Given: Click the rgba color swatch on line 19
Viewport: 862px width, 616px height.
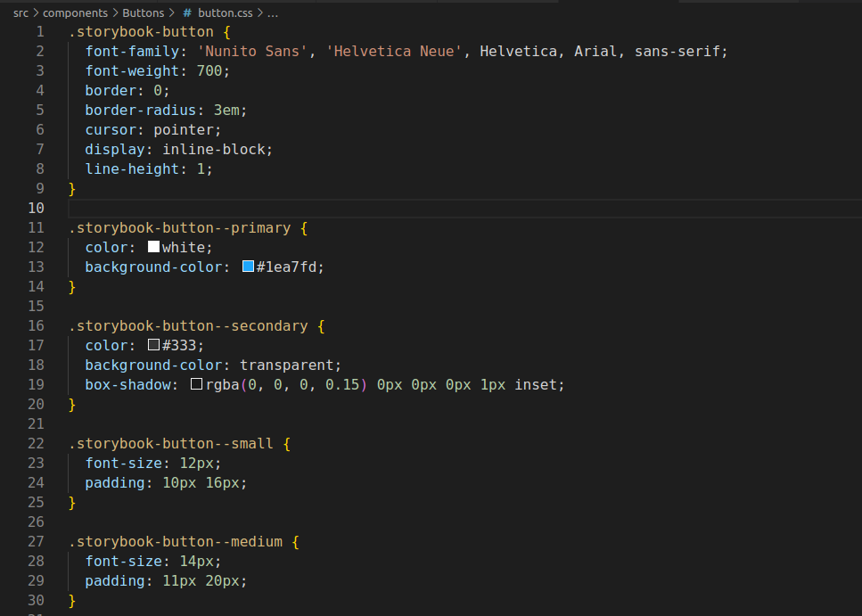Looking at the screenshot, I should (x=196, y=384).
